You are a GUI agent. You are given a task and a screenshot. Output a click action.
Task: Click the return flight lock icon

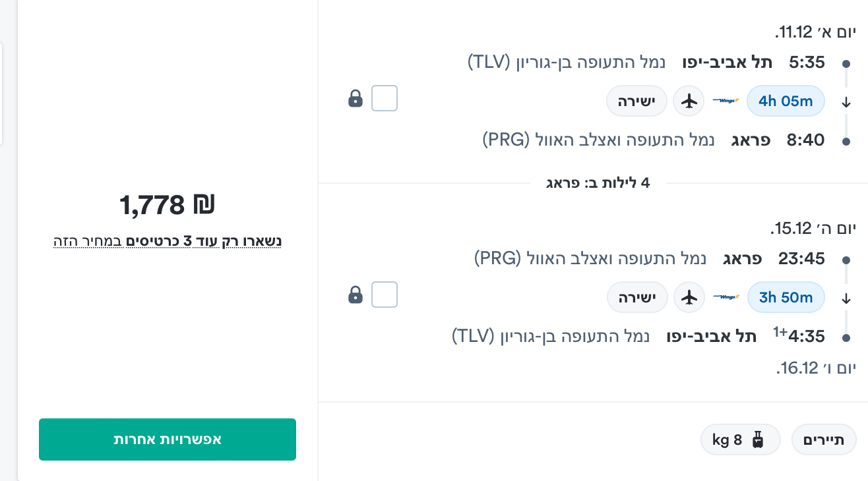[x=356, y=295]
